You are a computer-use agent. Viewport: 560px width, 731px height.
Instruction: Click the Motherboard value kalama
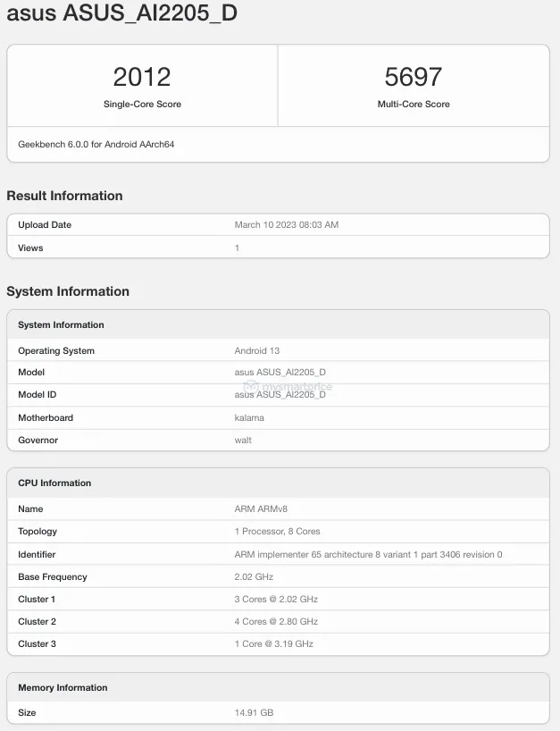[x=249, y=417]
